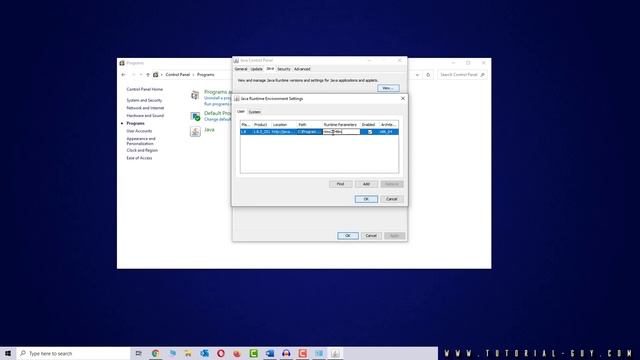Image resolution: width=640 pixels, height=360 pixels.
Task: Open General tab in Java Control Panel
Action: (241, 69)
